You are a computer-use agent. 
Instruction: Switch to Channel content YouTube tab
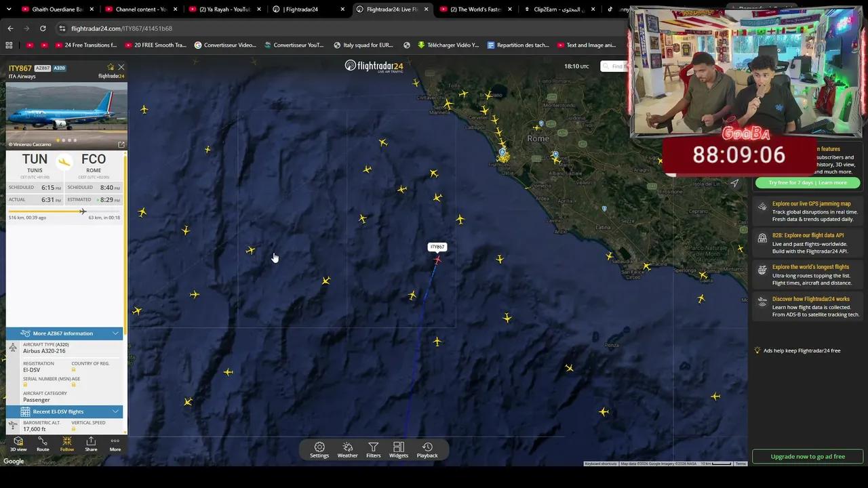(141, 9)
